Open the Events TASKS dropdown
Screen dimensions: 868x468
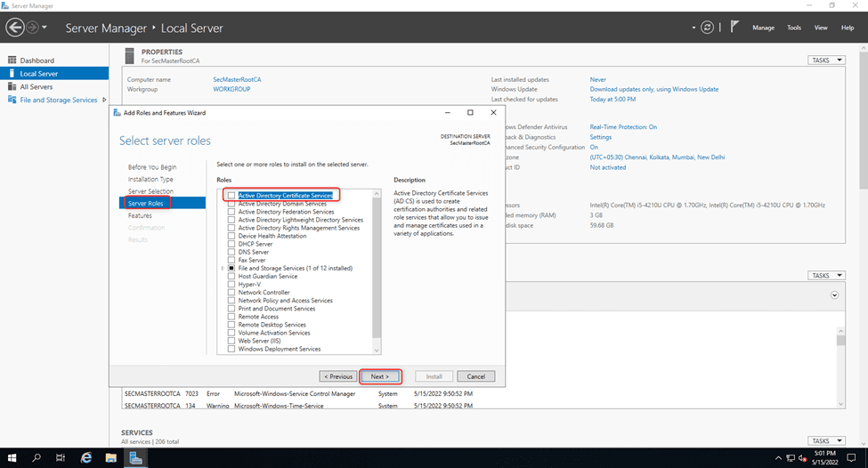click(x=826, y=275)
